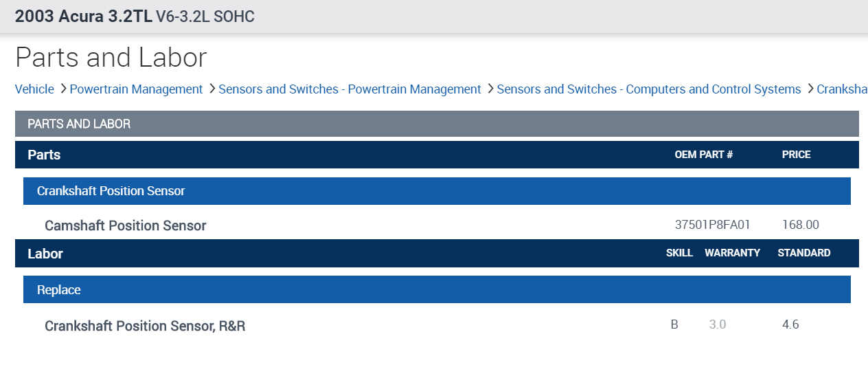The width and height of the screenshot is (868, 365).
Task: Click the 4.6 standard labor time
Action: point(790,324)
